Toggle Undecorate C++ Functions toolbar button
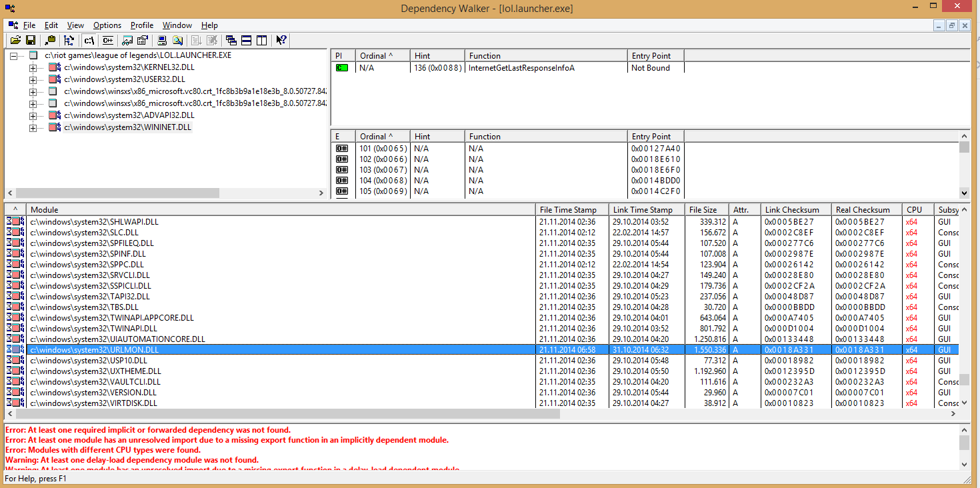 coord(107,40)
